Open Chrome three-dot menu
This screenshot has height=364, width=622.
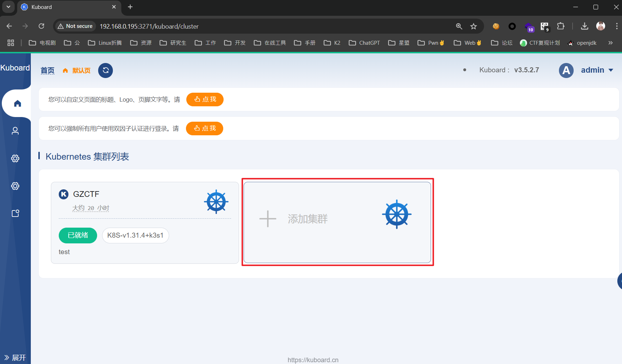tap(616, 26)
